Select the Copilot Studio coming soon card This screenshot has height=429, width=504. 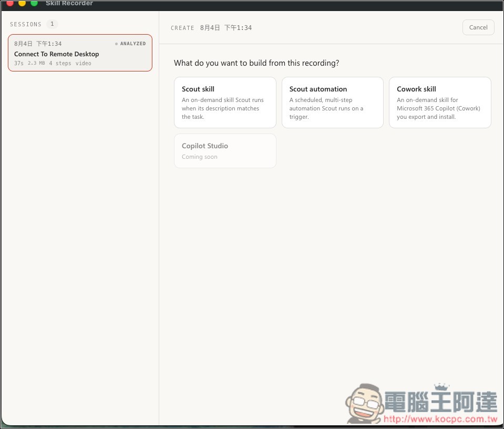coord(225,151)
